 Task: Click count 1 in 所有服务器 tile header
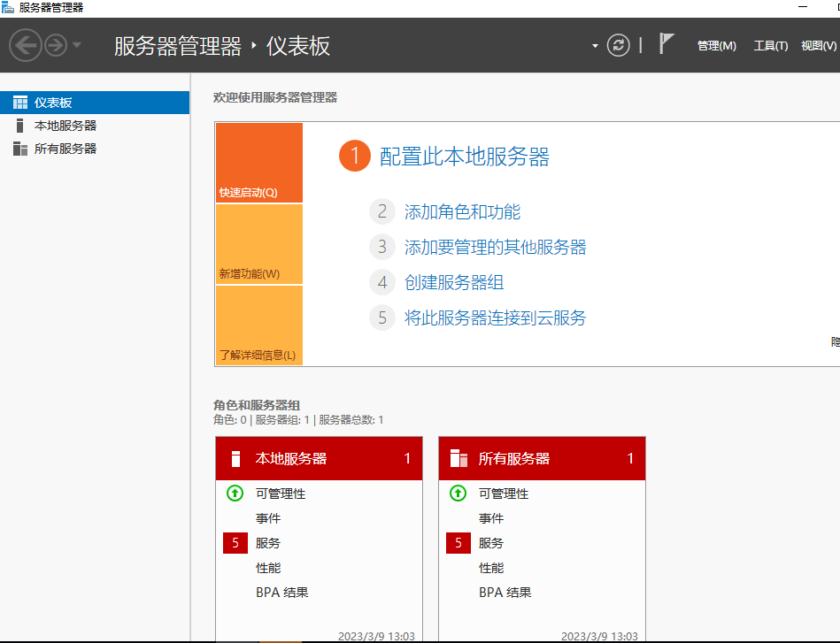[x=630, y=458]
